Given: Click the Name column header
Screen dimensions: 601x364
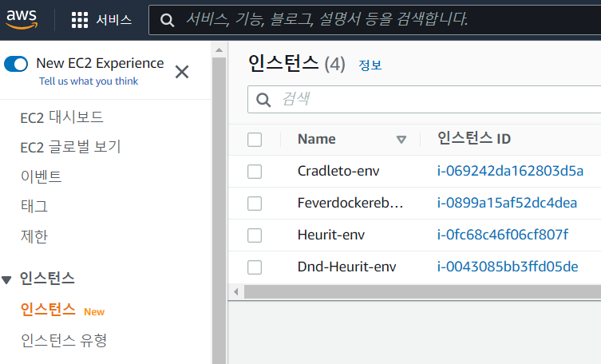Looking at the screenshot, I should 317,139.
